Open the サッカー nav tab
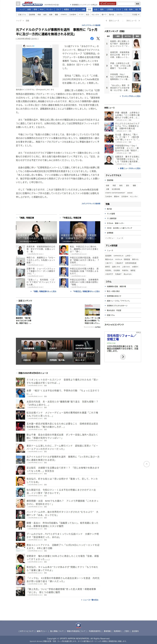The width and height of the screenshot is (157, 644). pyautogui.click(x=49, y=10)
